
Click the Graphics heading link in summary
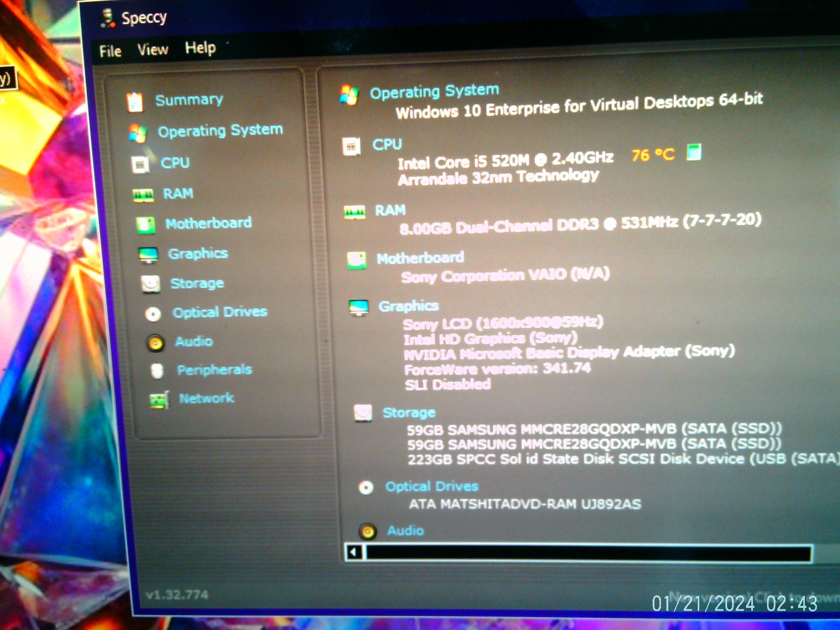point(408,306)
